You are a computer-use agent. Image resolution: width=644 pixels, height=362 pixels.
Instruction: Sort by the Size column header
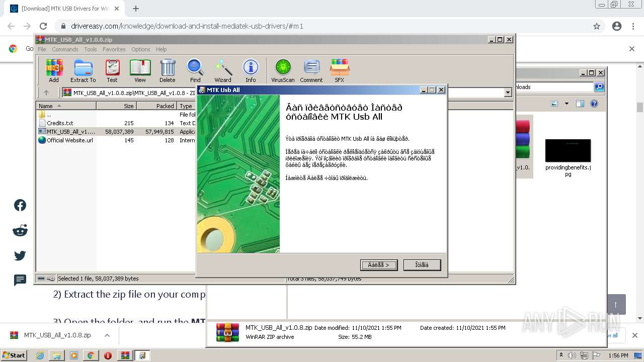116,106
